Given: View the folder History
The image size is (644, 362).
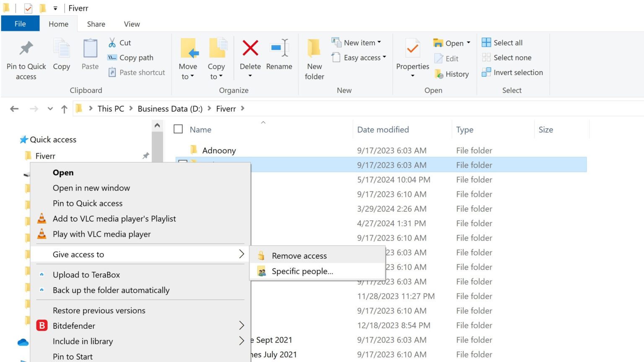Looking at the screenshot, I should pyautogui.click(x=452, y=74).
